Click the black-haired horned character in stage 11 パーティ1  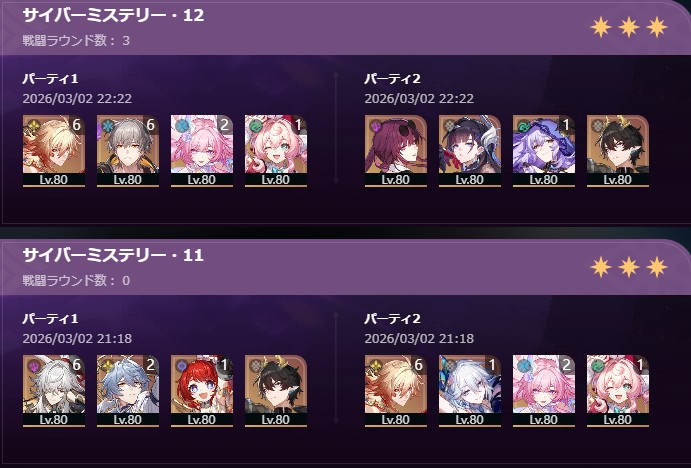point(276,391)
